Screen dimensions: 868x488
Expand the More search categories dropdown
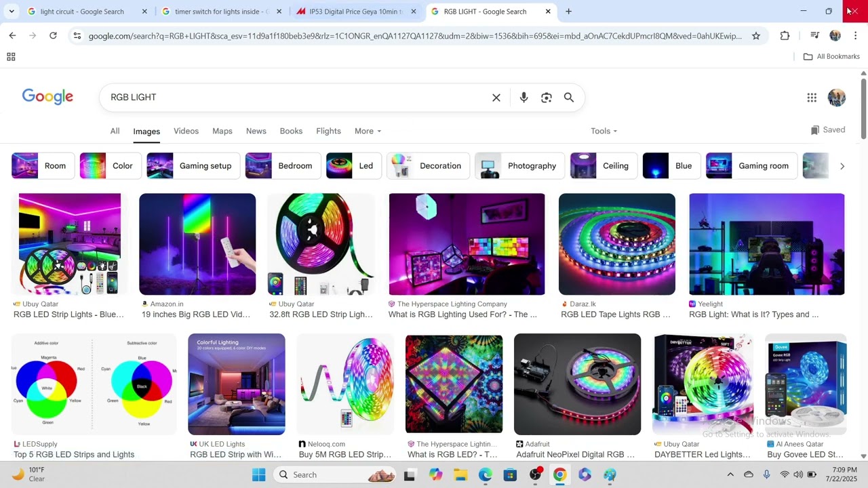coord(368,131)
